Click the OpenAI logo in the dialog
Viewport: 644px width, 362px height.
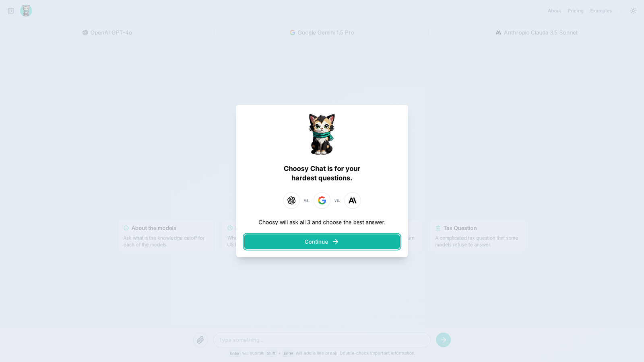click(291, 200)
